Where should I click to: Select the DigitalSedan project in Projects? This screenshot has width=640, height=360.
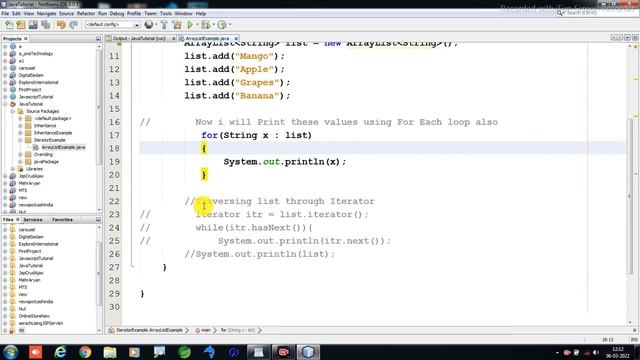tap(31, 75)
